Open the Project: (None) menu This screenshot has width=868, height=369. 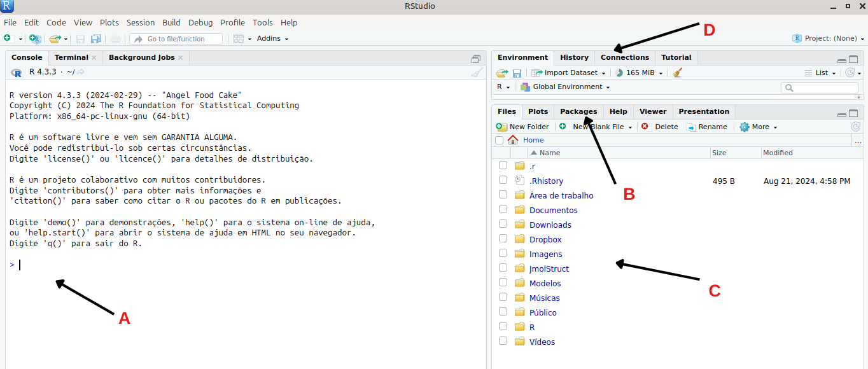click(x=827, y=38)
